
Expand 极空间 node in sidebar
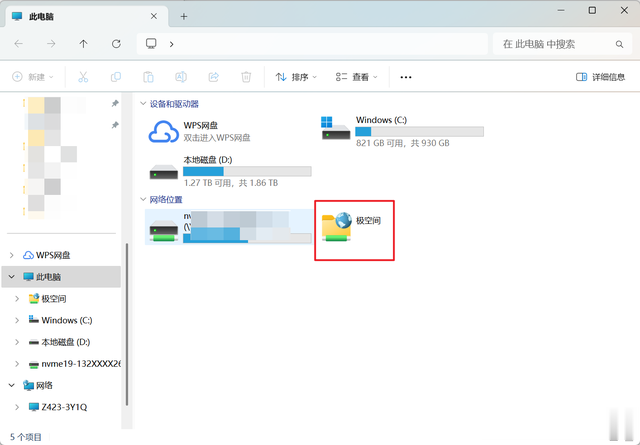pos(17,299)
